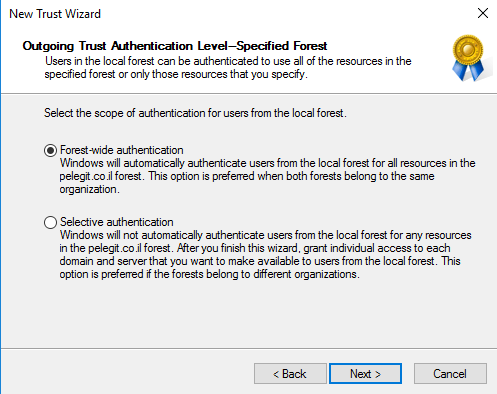Viewport: 497px width, 394px height.
Task: Continue with the 'Next >' button
Action: pyautogui.click(x=365, y=374)
